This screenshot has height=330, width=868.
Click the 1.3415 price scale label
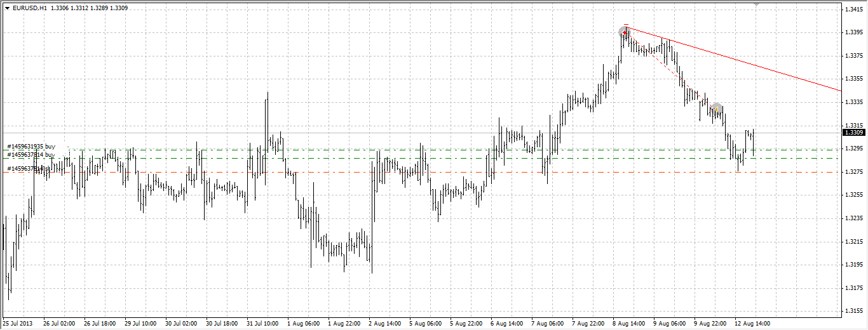(853, 10)
